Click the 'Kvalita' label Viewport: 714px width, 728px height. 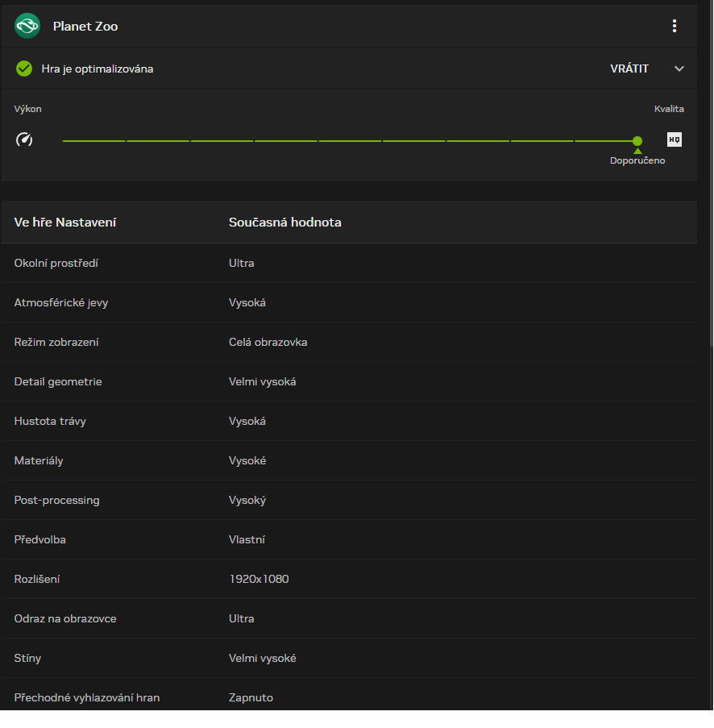coord(669,109)
